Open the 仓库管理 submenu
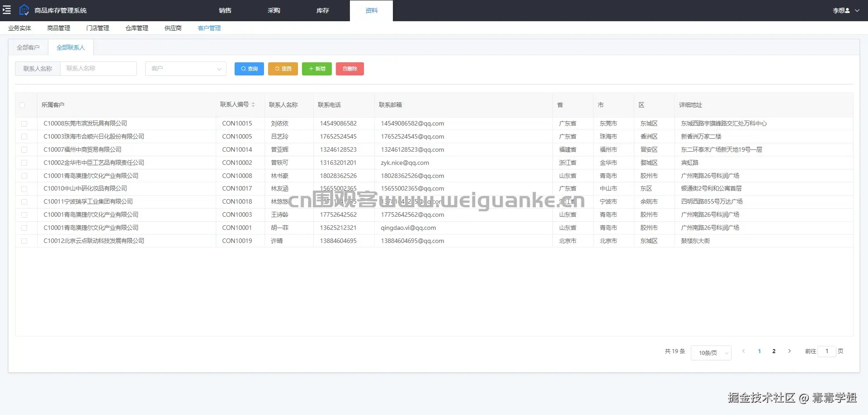This screenshot has width=868, height=415. pyautogui.click(x=137, y=28)
